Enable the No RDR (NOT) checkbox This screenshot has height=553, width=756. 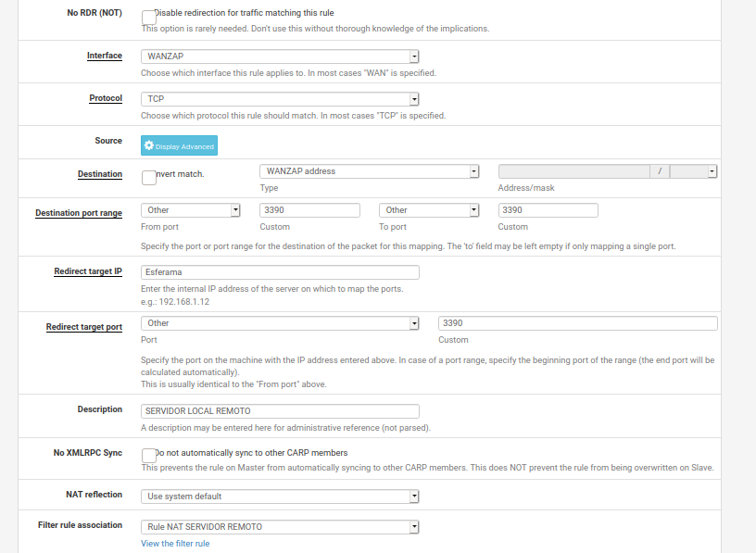click(x=148, y=17)
